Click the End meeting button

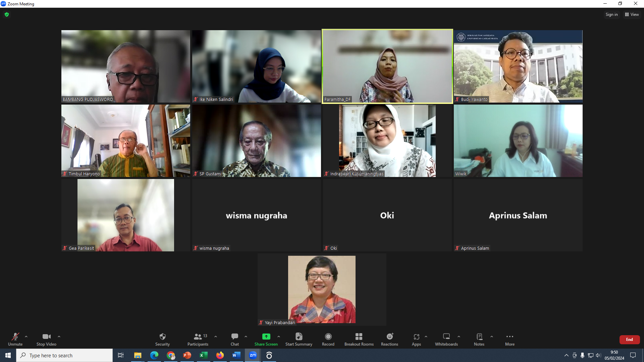coord(629,340)
